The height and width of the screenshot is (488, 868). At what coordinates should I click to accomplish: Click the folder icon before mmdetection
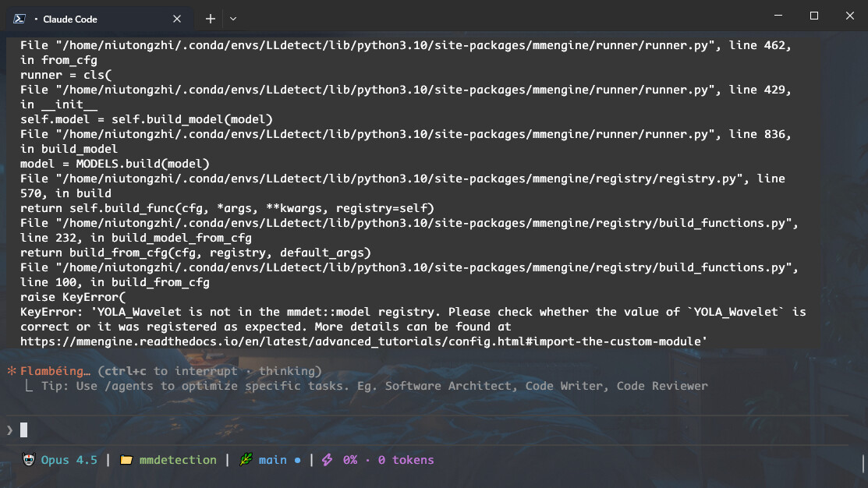pyautogui.click(x=126, y=460)
